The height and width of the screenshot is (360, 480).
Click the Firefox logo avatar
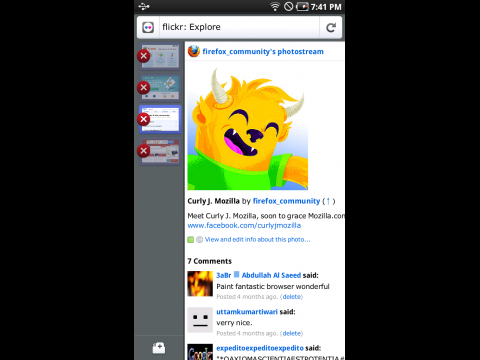[x=194, y=51]
